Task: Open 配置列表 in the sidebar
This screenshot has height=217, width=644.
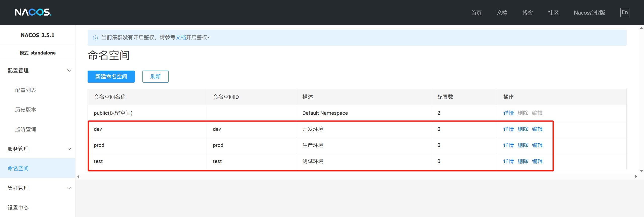Action: pyautogui.click(x=26, y=90)
